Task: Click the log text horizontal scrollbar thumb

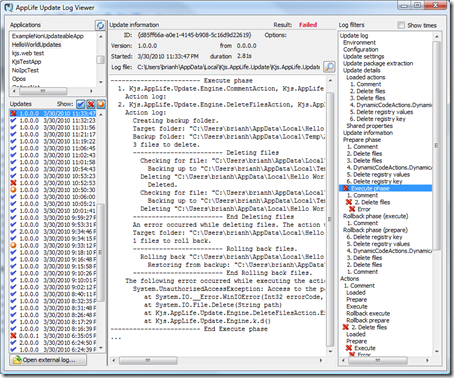Action: coord(148,360)
